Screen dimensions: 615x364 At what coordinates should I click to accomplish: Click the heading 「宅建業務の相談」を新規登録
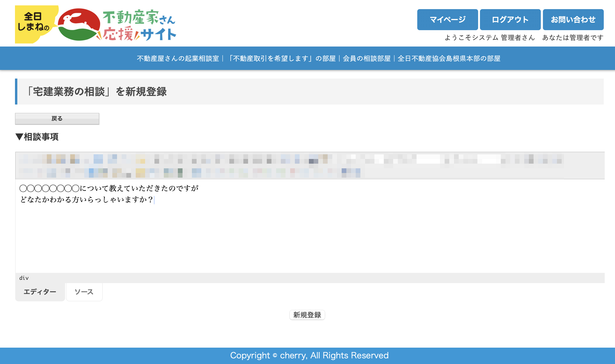pos(96,91)
